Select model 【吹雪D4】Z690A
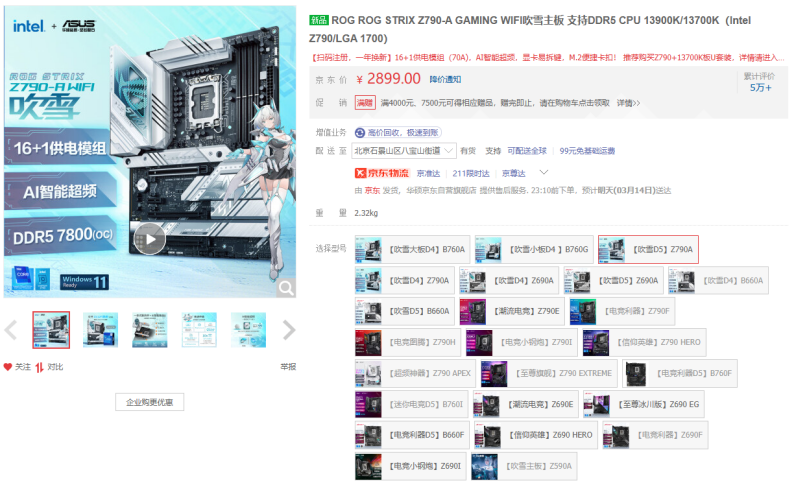 tap(509, 280)
